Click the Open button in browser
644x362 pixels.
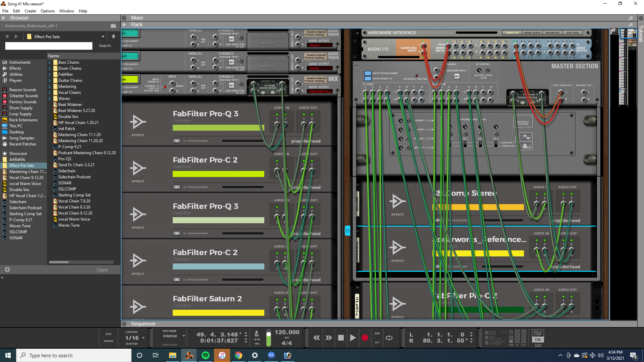click(x=102, y=270)
